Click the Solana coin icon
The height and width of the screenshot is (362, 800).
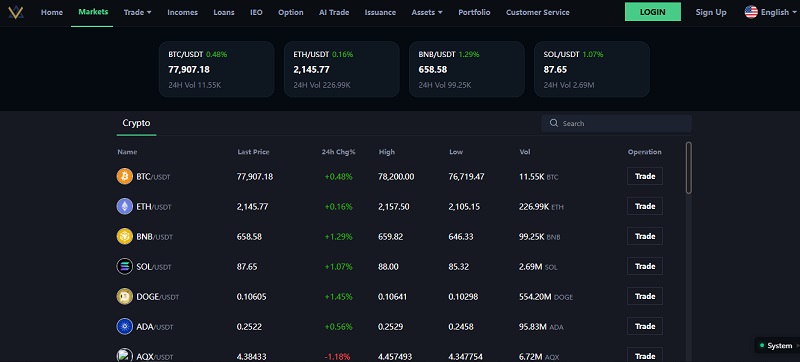(x=124, y=267)
